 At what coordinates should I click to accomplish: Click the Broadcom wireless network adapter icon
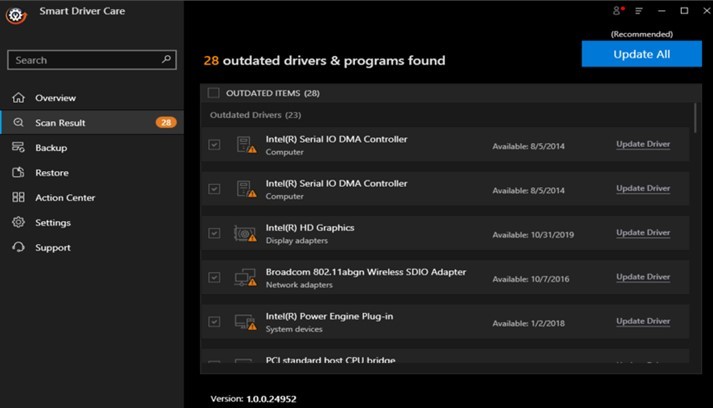pyautogui.click(x=245, y=278)
